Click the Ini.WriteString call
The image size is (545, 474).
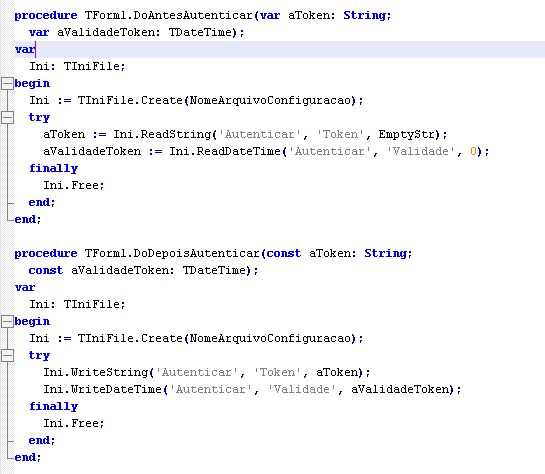pyautogui.click(x=96, y=372)
